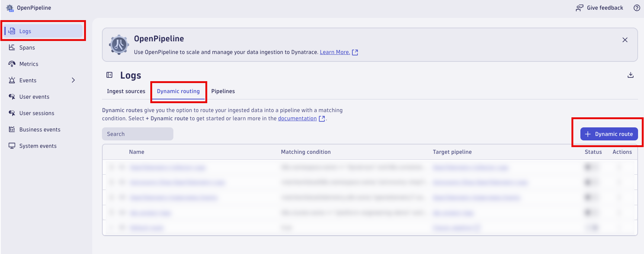This screenshot has height=254, width=644.
Task: Open the documentation link
Action: pos(301,118)
